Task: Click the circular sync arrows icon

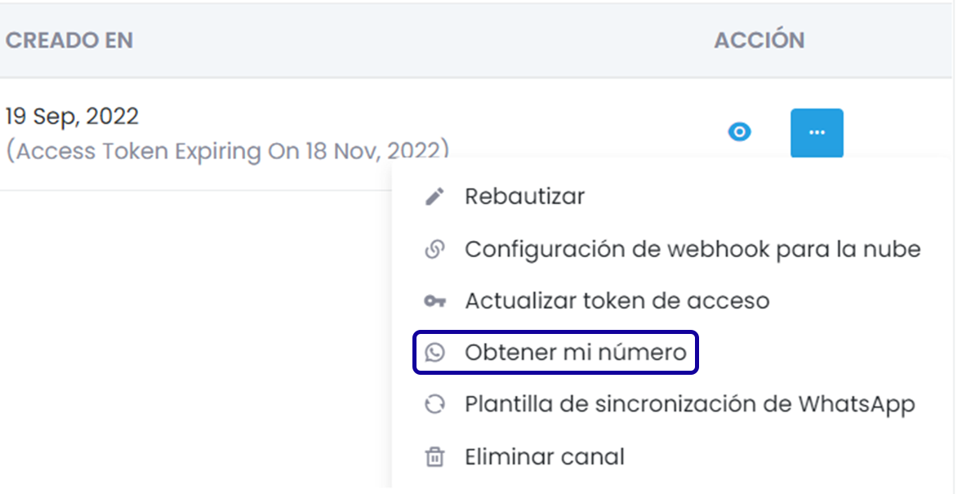Action: click(435, 404)
